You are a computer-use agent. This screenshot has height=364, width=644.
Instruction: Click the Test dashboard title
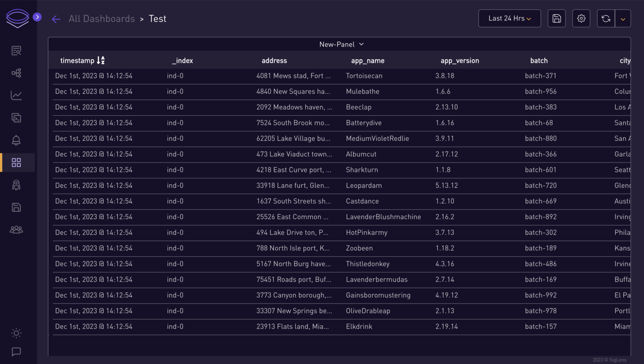pyautogui.click(x=158, y=19)
